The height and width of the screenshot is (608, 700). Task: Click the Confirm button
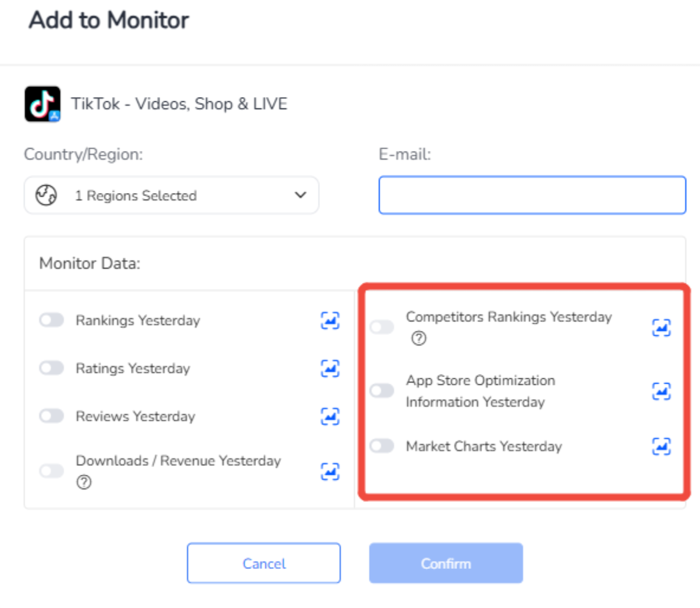click(x=446, y=563)
